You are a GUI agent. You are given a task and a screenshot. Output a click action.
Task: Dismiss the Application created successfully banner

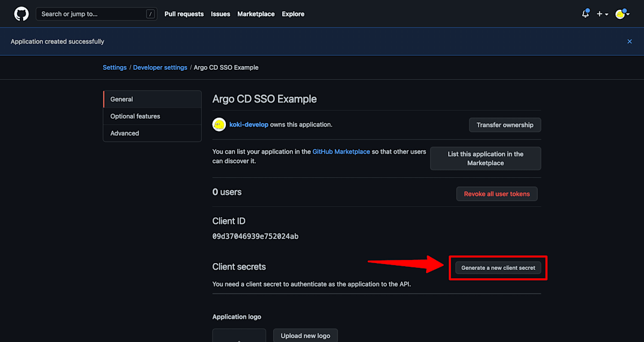point(630,41)
